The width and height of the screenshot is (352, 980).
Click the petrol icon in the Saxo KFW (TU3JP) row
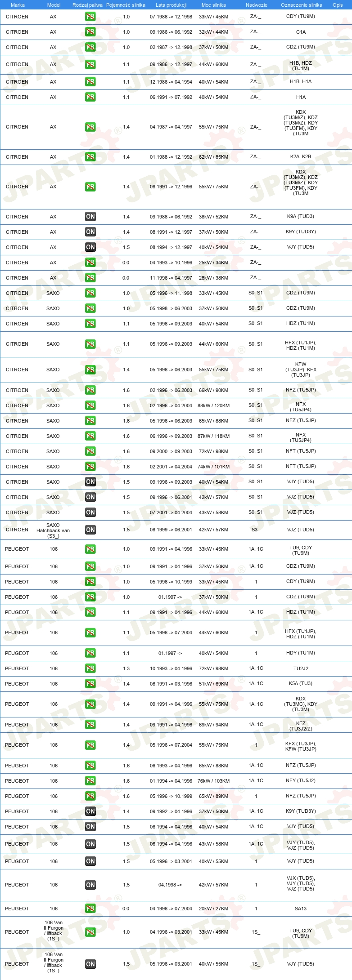90,370
